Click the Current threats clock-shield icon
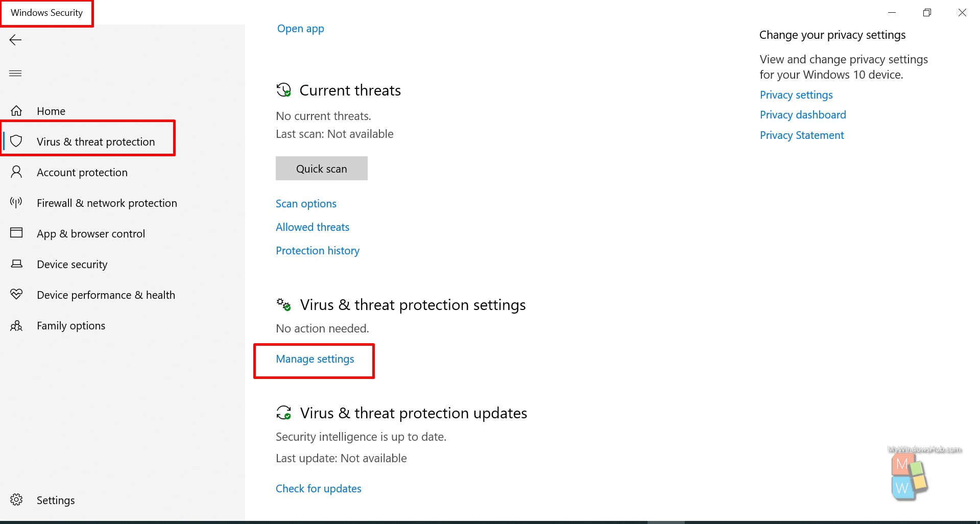Image resolution: width=980 pixels, height=524 pixels. point(284,90)
